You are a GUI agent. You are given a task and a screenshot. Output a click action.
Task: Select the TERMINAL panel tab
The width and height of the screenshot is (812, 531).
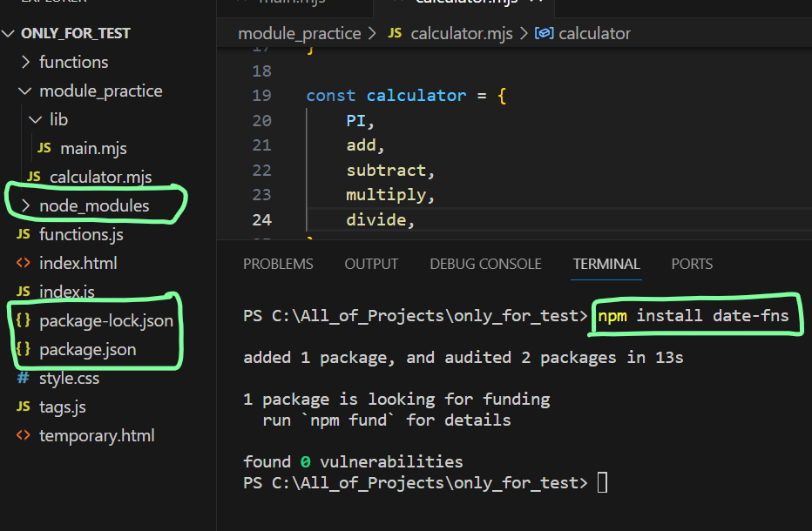click(x=606, y=265)
